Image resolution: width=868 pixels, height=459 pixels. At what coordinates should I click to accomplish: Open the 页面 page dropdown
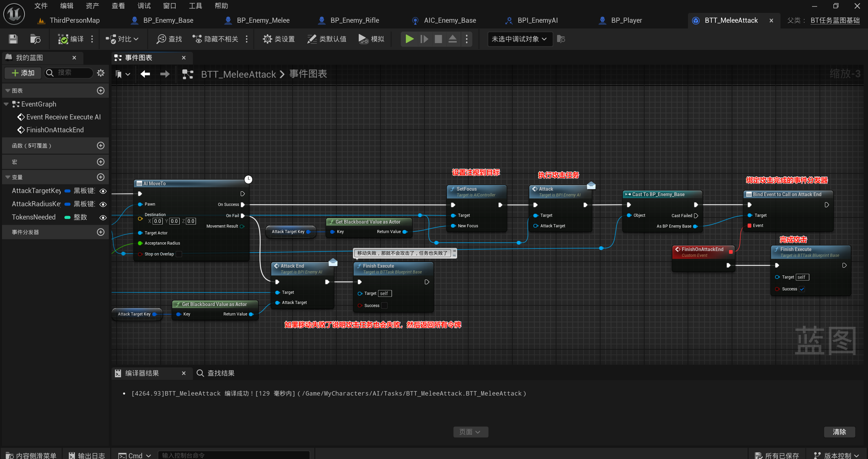[470, 432]
